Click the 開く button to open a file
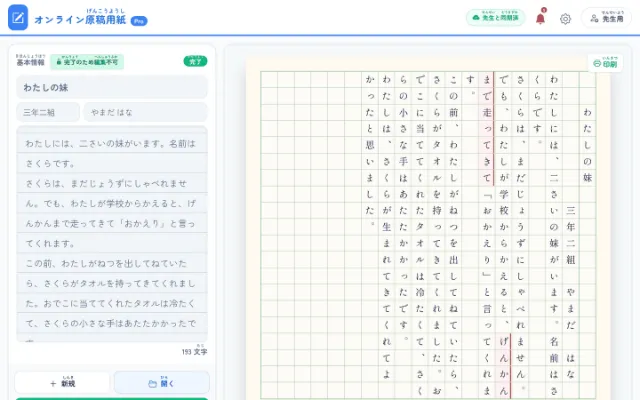Viewport: 640px width, 400px height. click(162, 383)
